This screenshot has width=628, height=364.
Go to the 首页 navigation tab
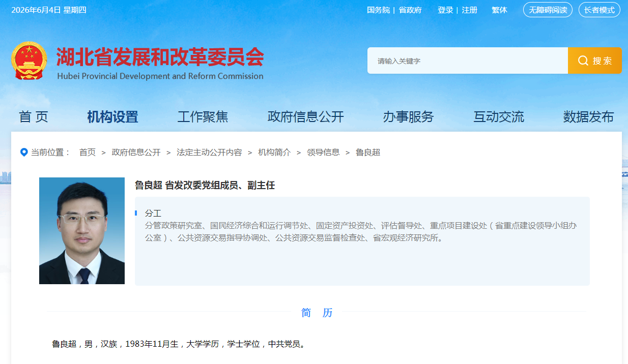point(34,117)
